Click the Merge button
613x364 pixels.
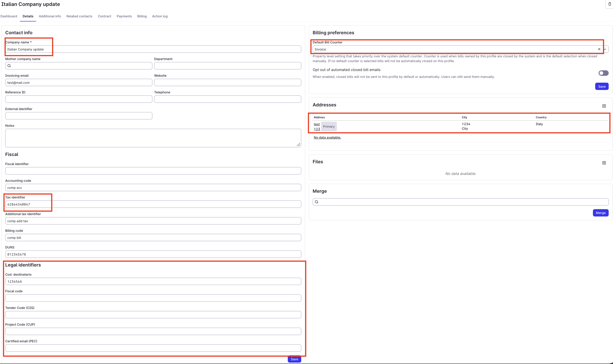pos(600,213)
